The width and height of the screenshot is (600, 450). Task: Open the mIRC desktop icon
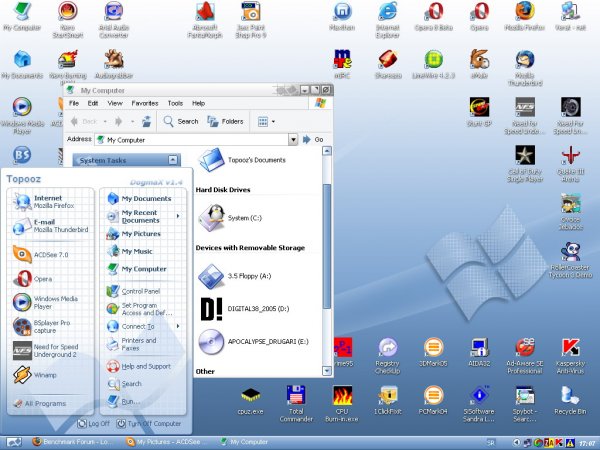pos(342,64)
